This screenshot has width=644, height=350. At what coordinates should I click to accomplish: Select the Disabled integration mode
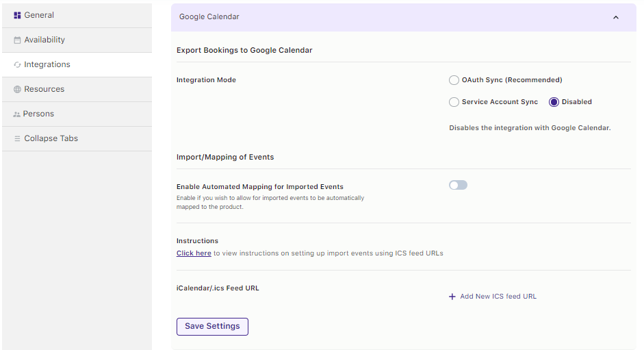554,102
